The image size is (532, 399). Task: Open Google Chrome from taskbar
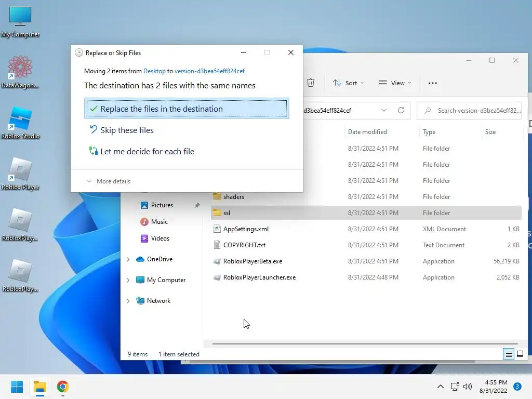click(x=62, y=387)
